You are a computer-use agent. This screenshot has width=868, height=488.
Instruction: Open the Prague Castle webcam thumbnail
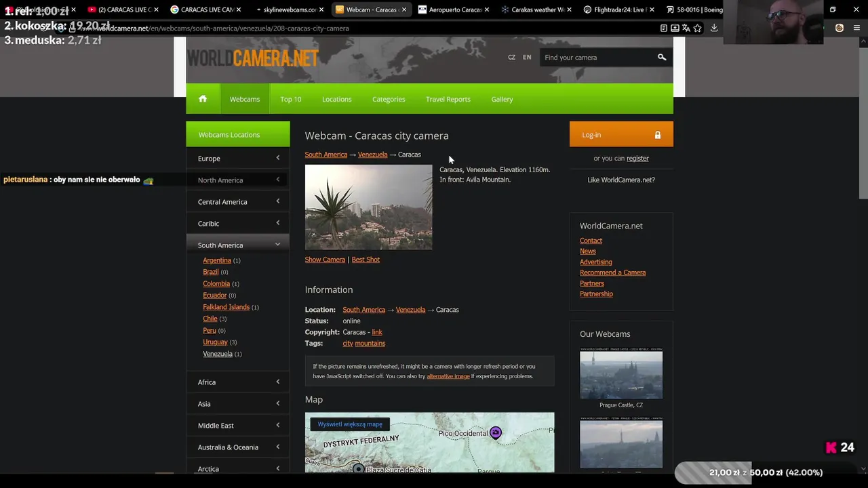coord(621,375)
